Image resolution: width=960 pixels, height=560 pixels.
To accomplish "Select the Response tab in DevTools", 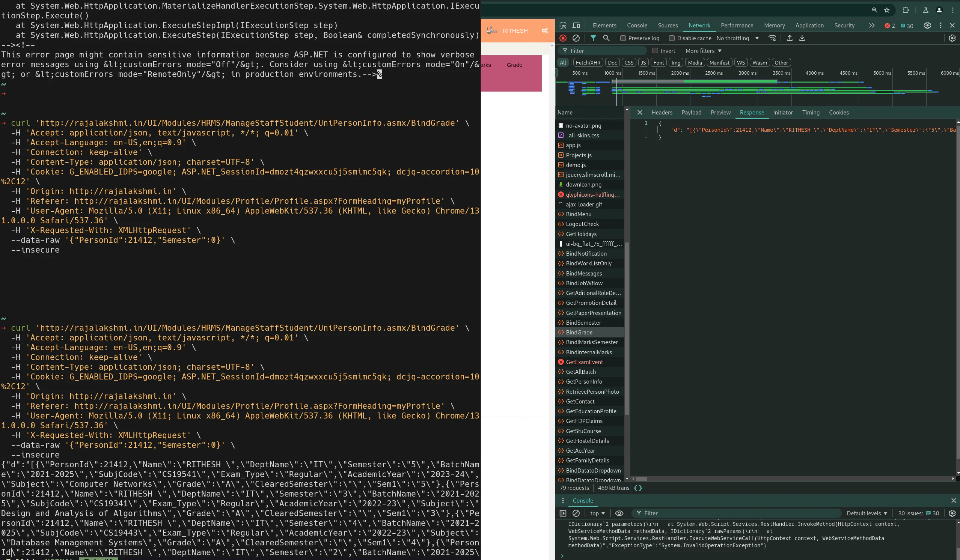I will [x=752, y=112].
